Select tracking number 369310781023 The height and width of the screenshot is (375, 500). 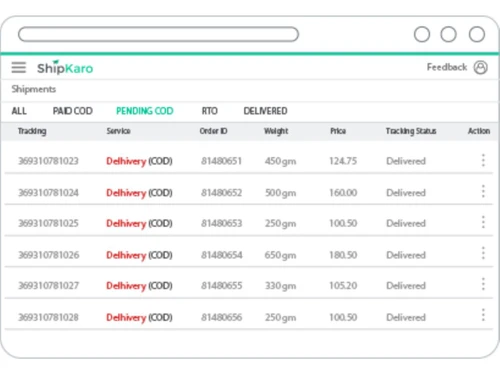pyautogui.click(x=48, y=161)
